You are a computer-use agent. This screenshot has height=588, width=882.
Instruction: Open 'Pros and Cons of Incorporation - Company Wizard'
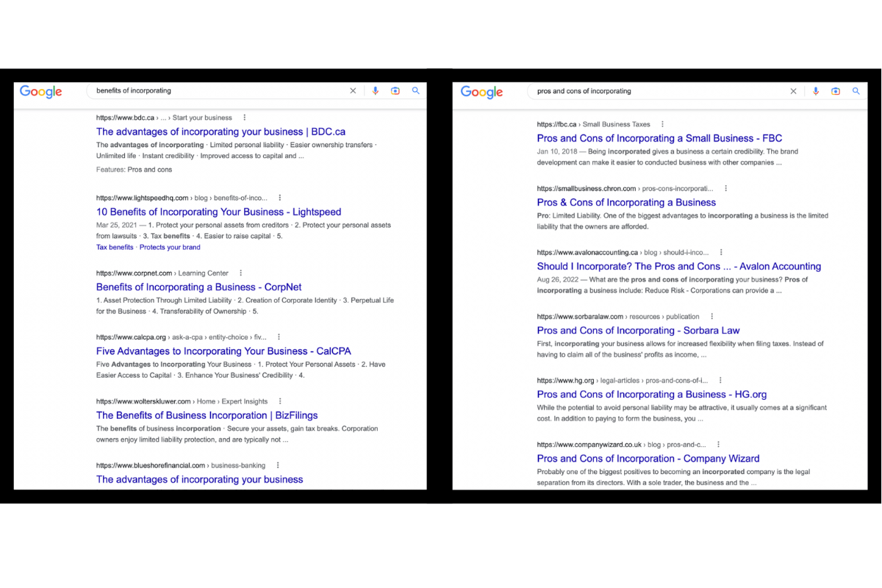point(648,459)
